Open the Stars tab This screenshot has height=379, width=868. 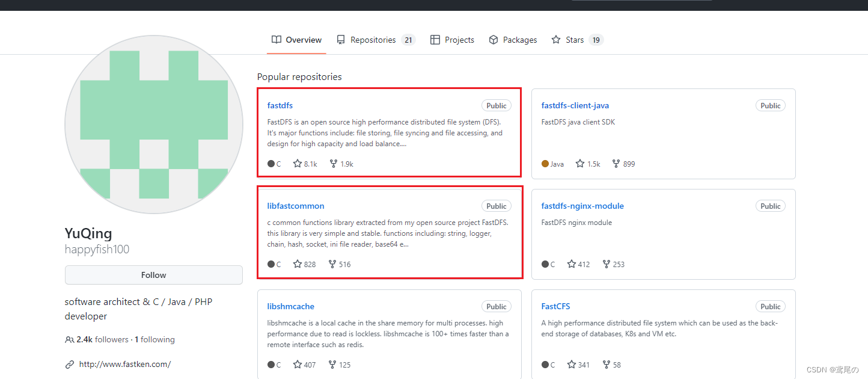(577, 40)
